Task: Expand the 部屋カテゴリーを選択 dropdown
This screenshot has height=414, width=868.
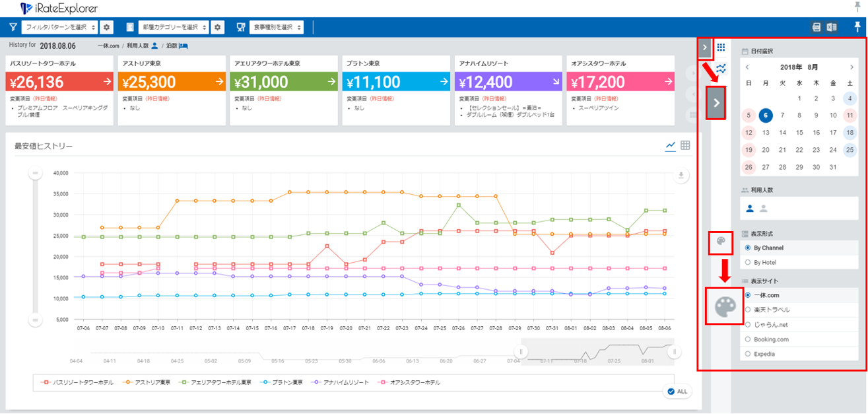Action: coord(172,27)
